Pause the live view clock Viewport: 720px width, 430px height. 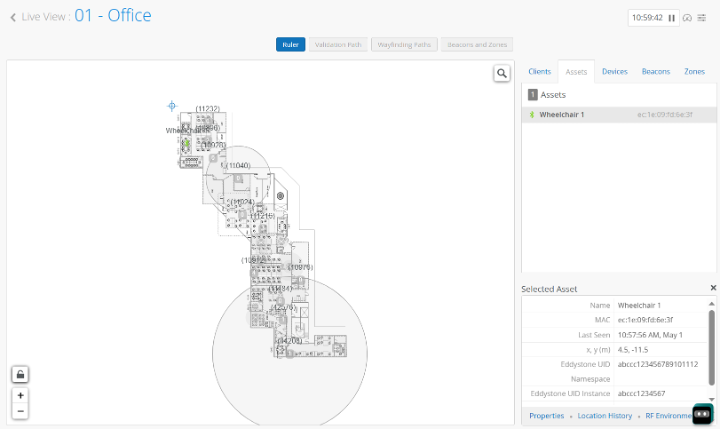point(671,18)
